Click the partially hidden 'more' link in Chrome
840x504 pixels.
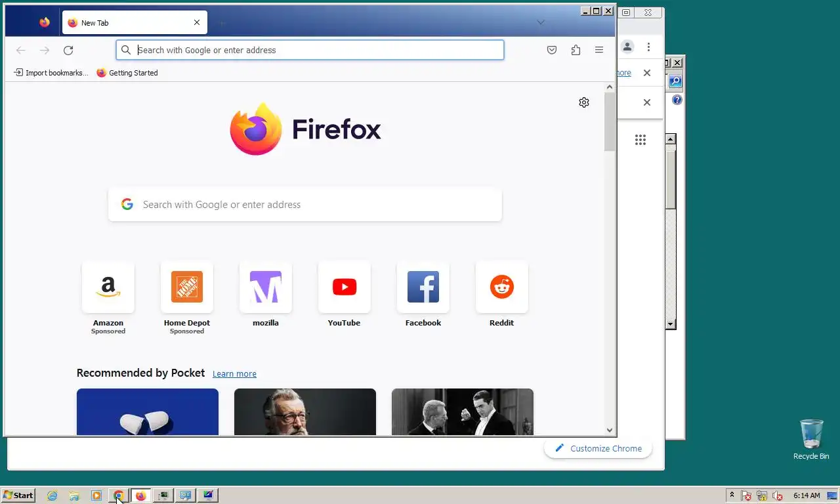coord(623,73)
